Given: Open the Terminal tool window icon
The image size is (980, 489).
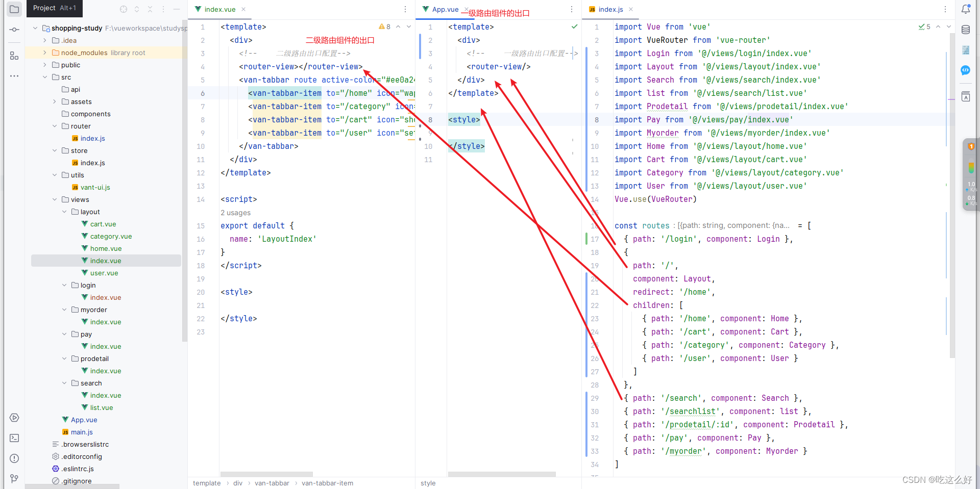Looking at the screenshot, I should point(14,438).
